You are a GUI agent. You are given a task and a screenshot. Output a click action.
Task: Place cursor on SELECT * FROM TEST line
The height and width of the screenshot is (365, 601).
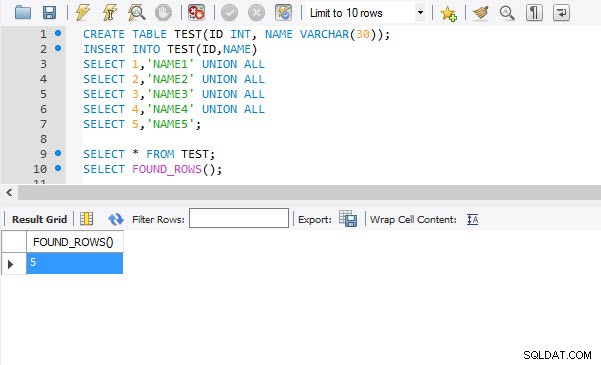(149, 154)
